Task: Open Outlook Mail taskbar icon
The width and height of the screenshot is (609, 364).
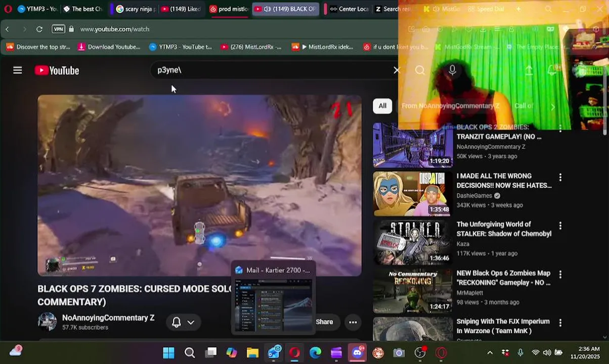Action: click(x=274, y=352)
